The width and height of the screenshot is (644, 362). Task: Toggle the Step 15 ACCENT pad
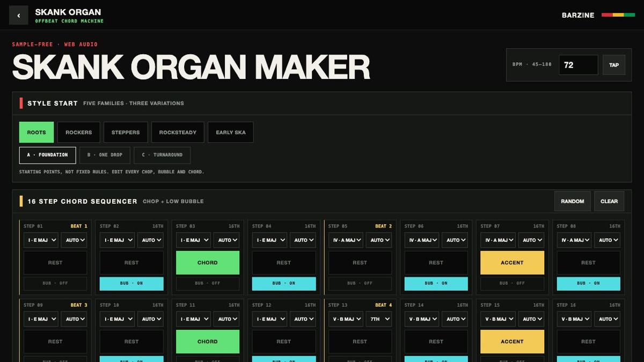point(512,342)
